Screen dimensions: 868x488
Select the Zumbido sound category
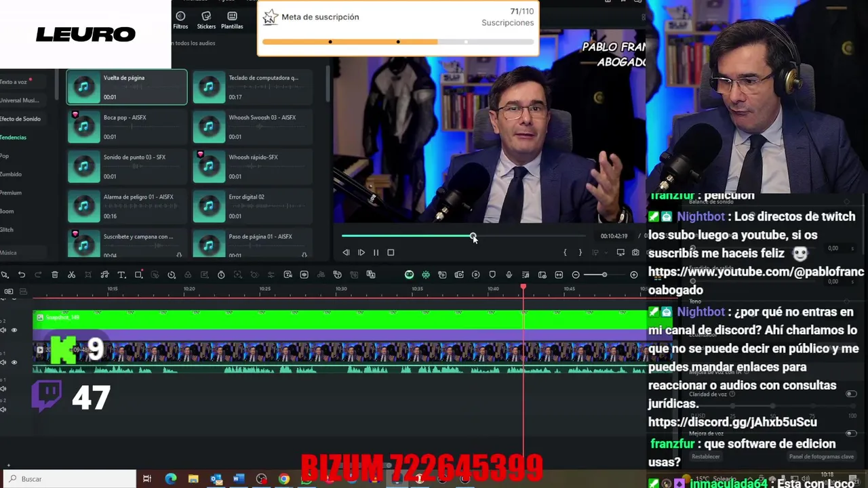[11, 174]
